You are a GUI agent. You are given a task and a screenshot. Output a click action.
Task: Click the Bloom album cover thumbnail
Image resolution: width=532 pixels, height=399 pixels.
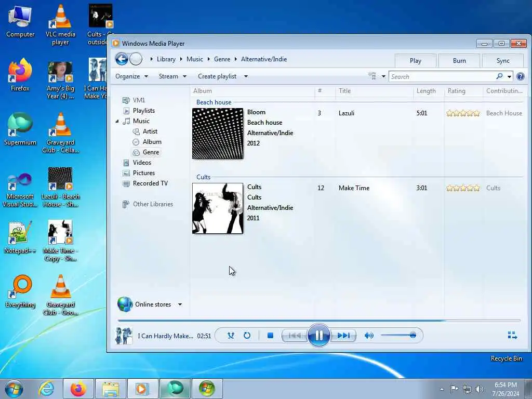click(218, 134)
